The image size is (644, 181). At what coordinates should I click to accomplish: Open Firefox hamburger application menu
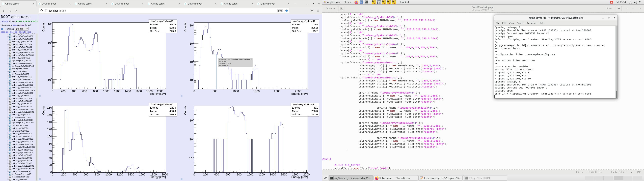318,11
